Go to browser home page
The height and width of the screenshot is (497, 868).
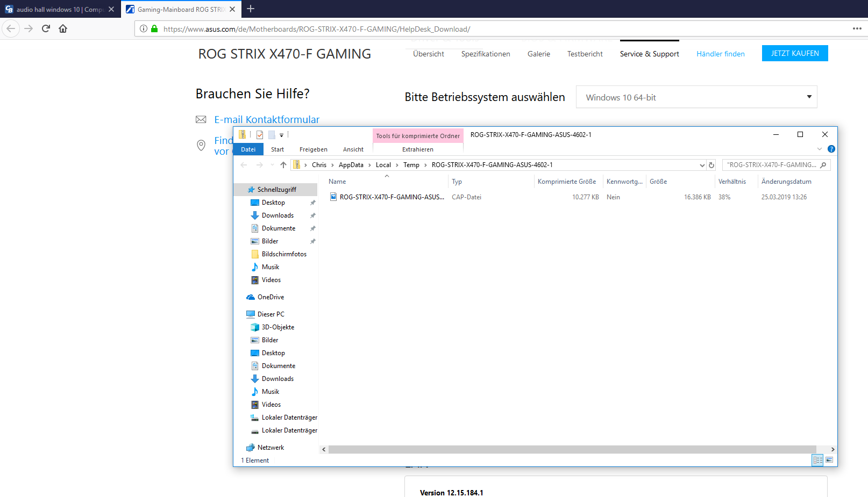pyautogui.click(x=63, y=28)
